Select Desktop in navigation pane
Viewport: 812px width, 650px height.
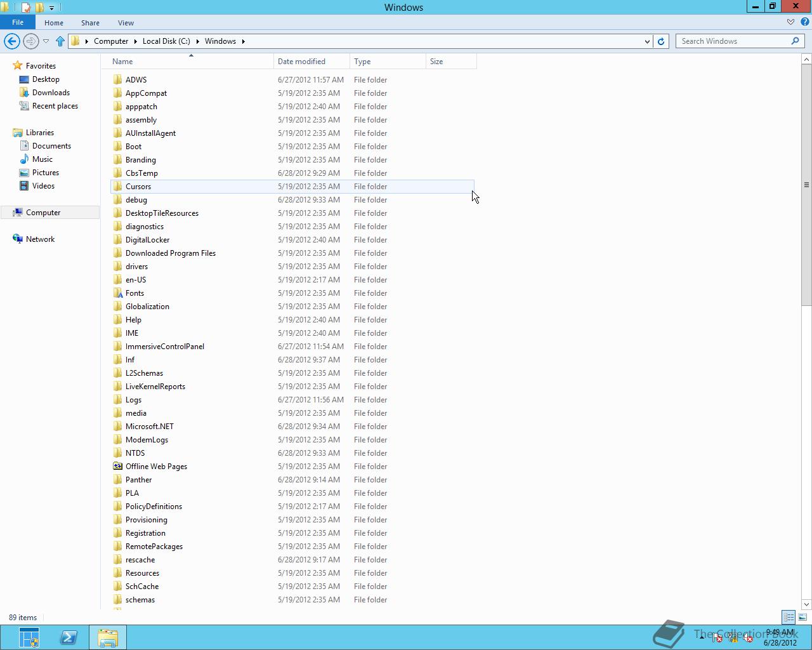[x=46, y=79]
